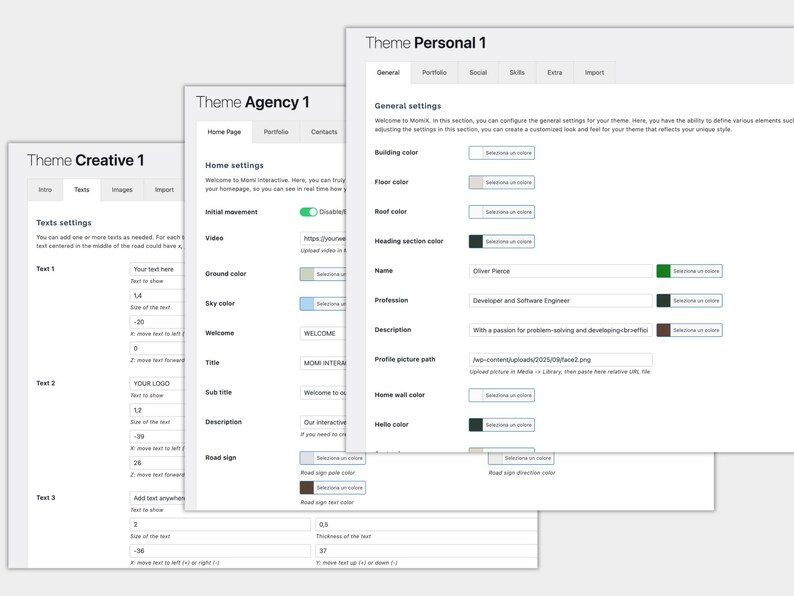
Task: Click the General settings heading
Action: (408, 106)
